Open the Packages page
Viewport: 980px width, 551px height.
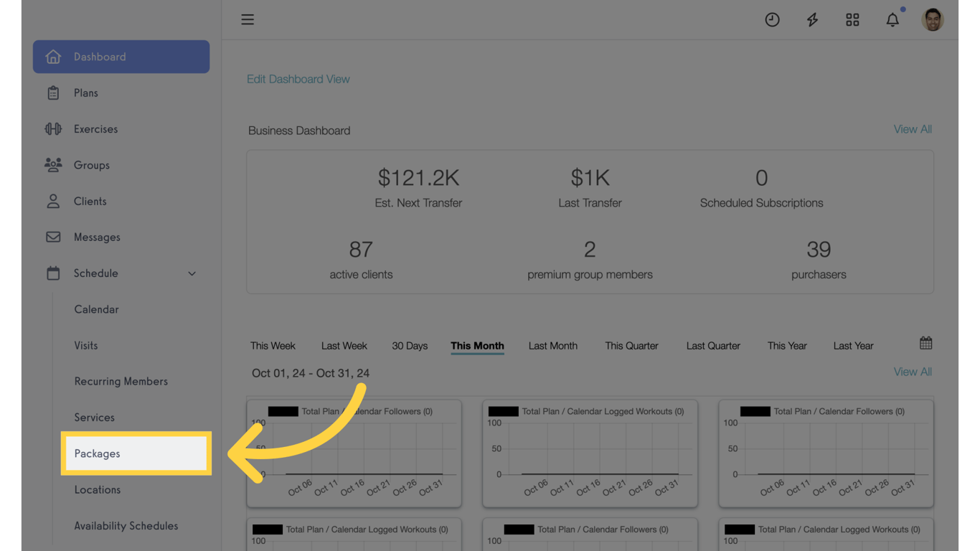click(136, 453)
